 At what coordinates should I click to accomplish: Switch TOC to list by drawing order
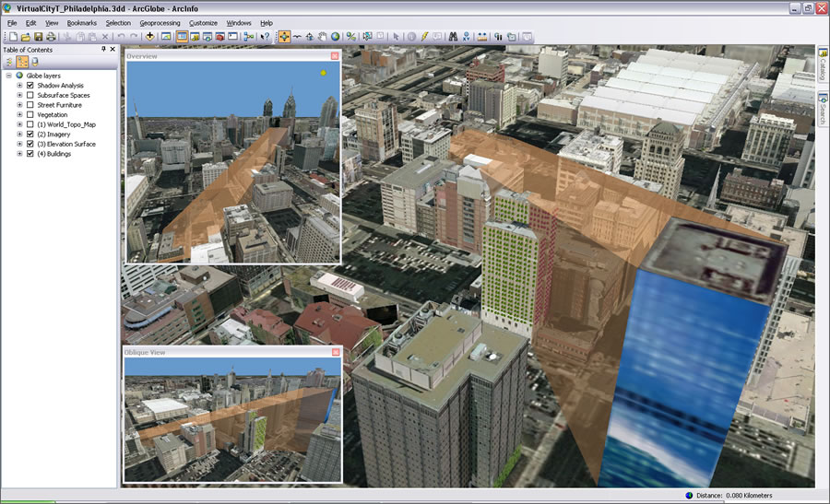click(x=9, y=62)
